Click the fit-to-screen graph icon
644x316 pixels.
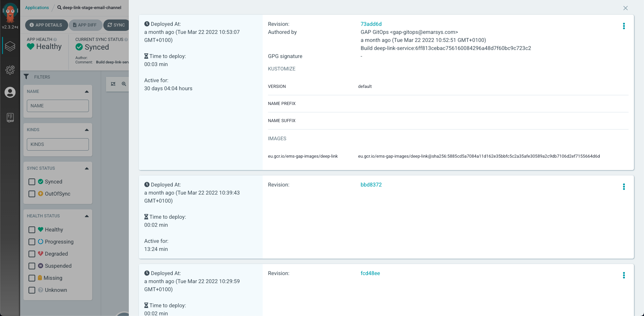point(113,84)
